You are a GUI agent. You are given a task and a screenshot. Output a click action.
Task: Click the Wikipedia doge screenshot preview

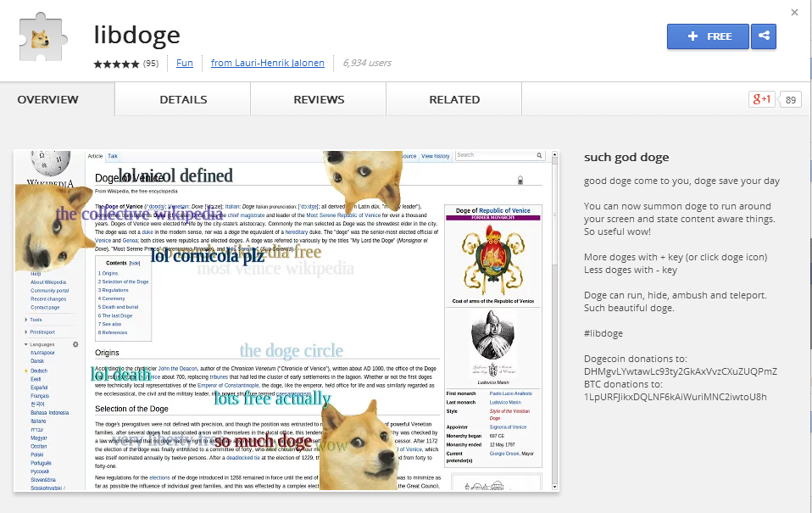click(286, 321)
